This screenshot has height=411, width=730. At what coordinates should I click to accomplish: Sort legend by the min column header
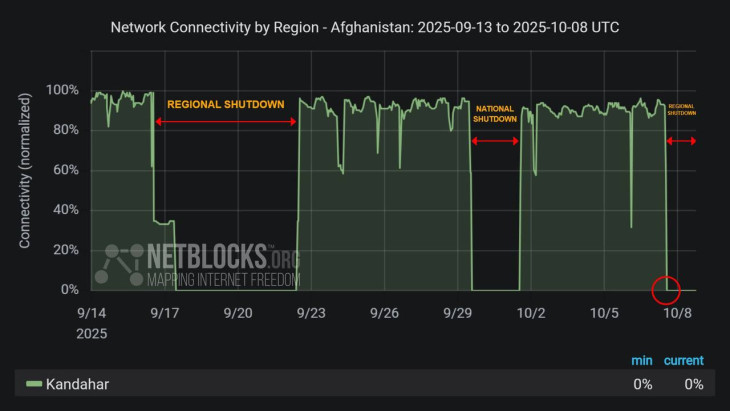(642, 360)
